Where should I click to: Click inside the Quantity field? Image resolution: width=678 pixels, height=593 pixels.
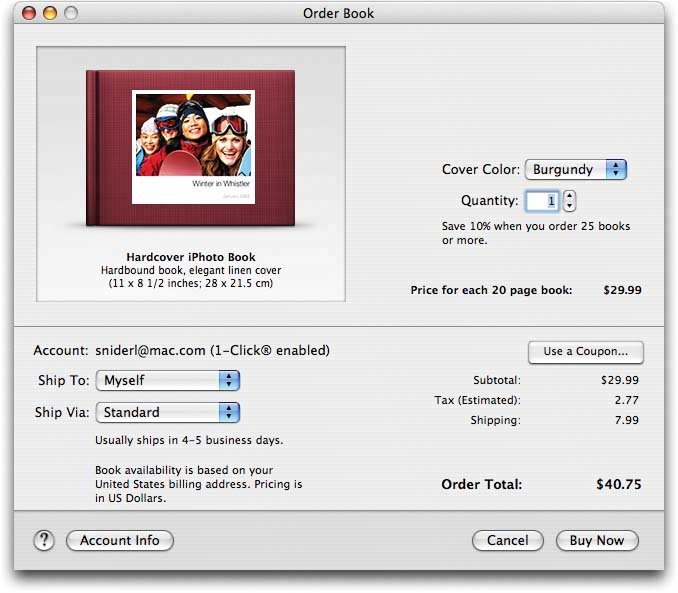542,201
